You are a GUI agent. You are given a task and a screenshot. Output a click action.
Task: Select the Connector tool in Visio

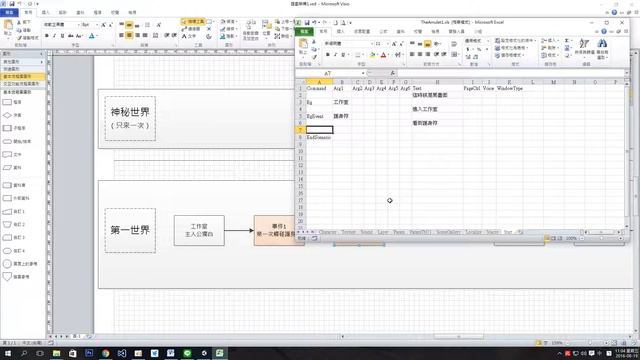[x=191, y=29]
